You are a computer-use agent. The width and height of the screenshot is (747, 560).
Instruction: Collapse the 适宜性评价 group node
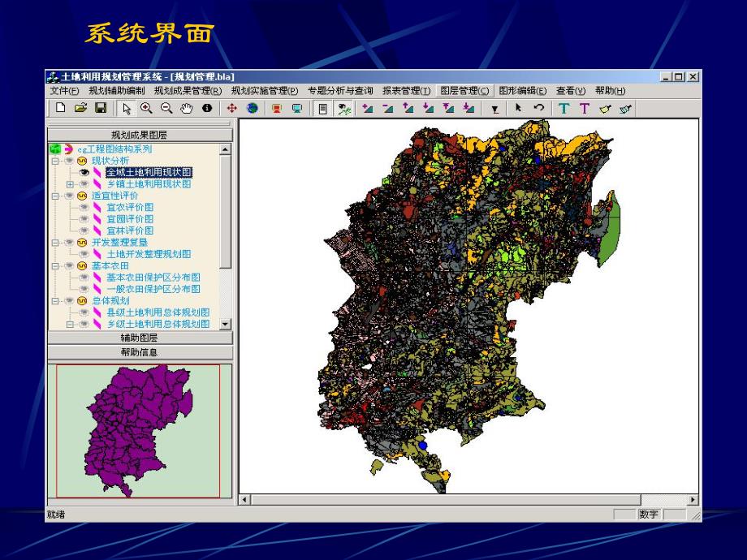pyautogui.click(x=54, y=196)
